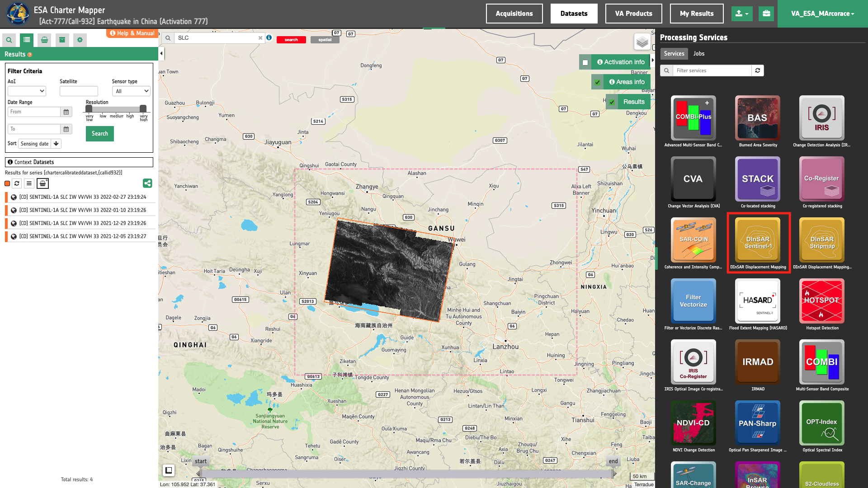The image size is (868, 488).
Task: Open the From date calendar picker
Action: pyautogui.click(x=66, y=112)
